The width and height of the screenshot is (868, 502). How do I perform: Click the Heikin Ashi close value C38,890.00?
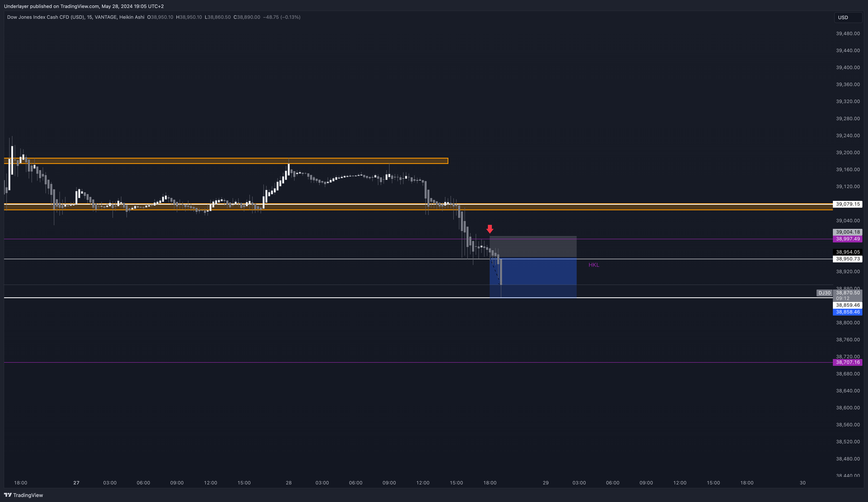click(247, 17)
